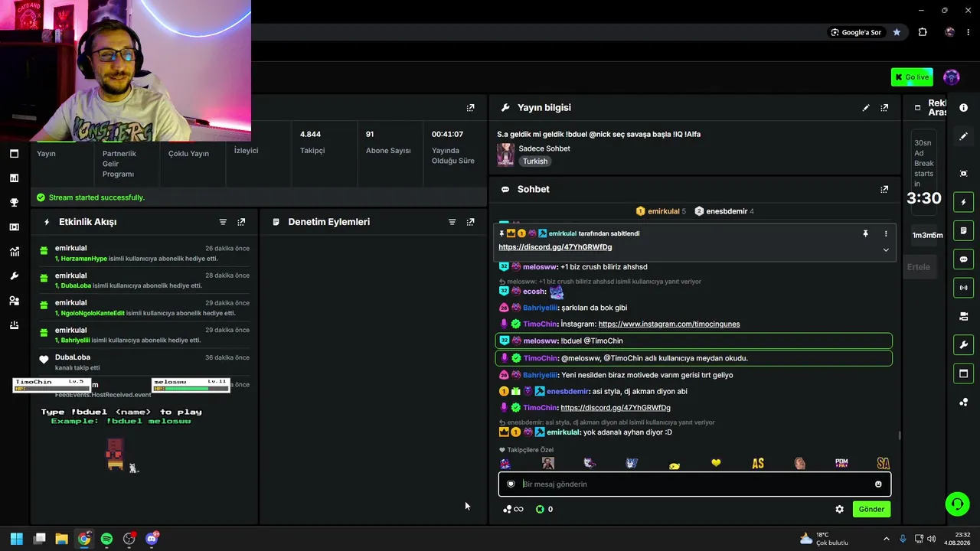The width and height of the screenshot is (980, 551).
Task: Click the Sadece Sohbet category thumbnail
Action: (505, 155)
